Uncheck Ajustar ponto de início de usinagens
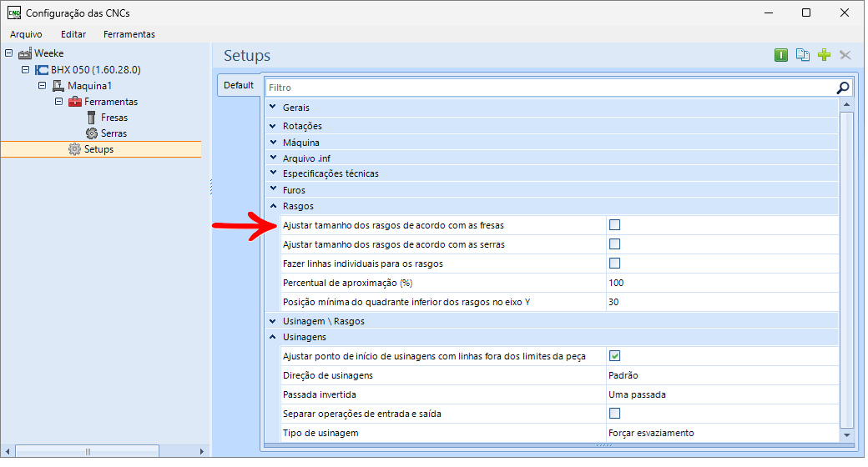The image size is (868, 467). point(614,356)
